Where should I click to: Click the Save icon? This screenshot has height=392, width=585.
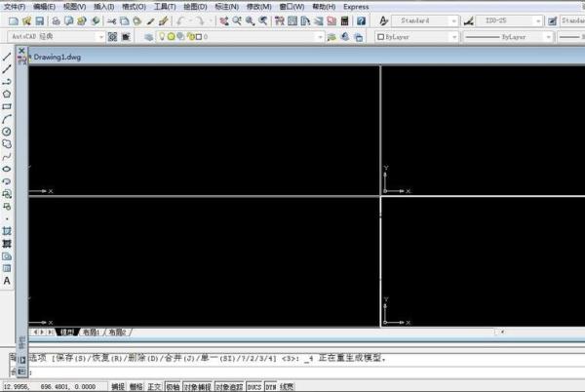coord(40,20)
